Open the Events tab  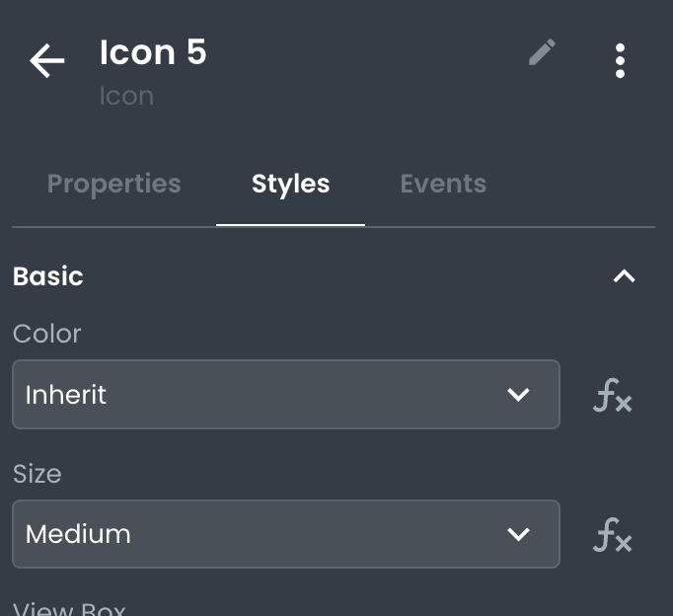[x=443, y=184]
